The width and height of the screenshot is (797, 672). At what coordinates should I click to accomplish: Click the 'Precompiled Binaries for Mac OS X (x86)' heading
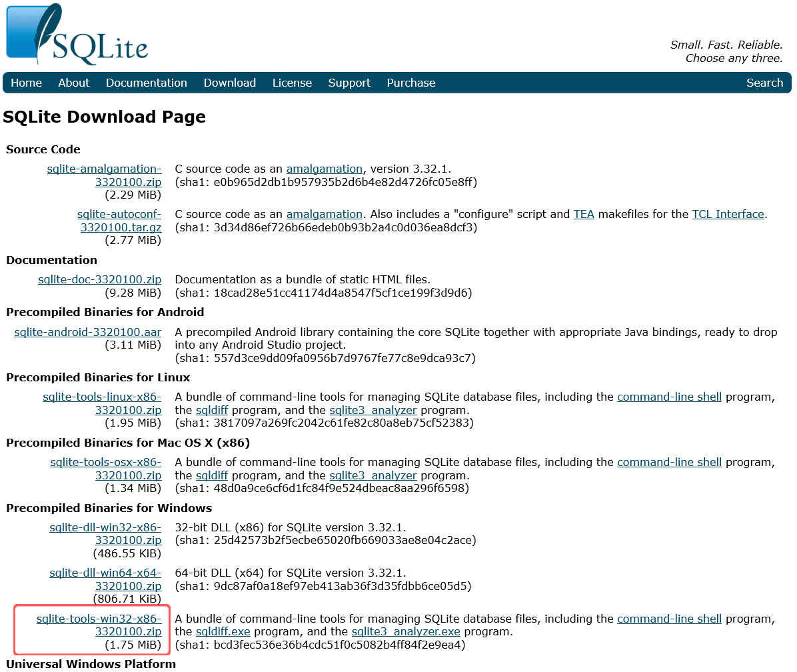point(128,443)
